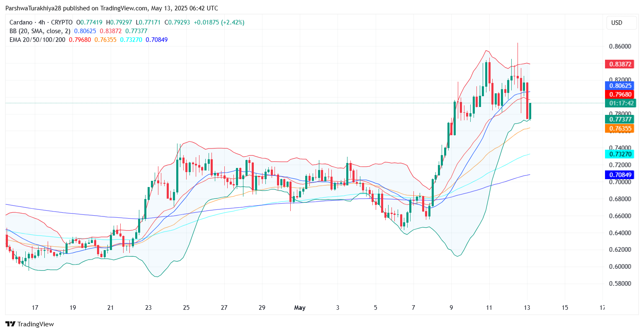The width and height of the screenshot is (644, 333).
Task: Open the USD currency selector
Action: click(x=621, y=23)
